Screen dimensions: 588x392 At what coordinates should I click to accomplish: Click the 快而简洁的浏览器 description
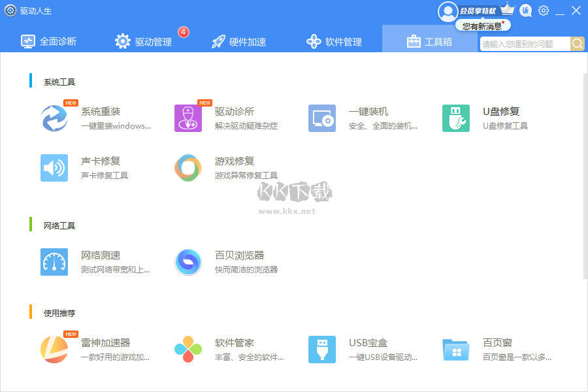point(246,270)
